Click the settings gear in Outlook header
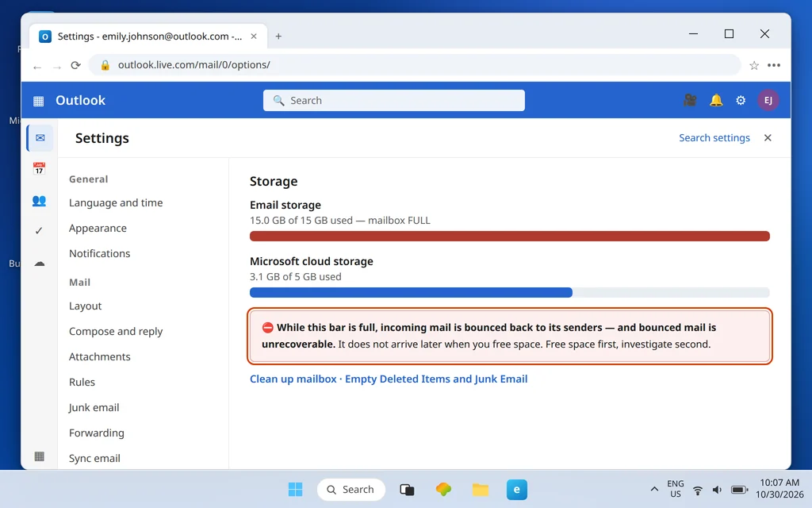812x508 pixels. [741, 100]
